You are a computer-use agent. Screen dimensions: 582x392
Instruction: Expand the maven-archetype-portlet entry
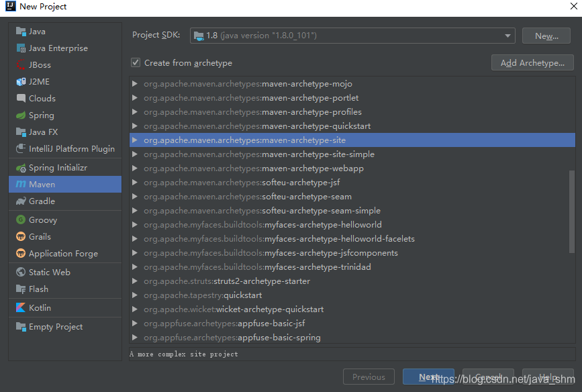135,98
